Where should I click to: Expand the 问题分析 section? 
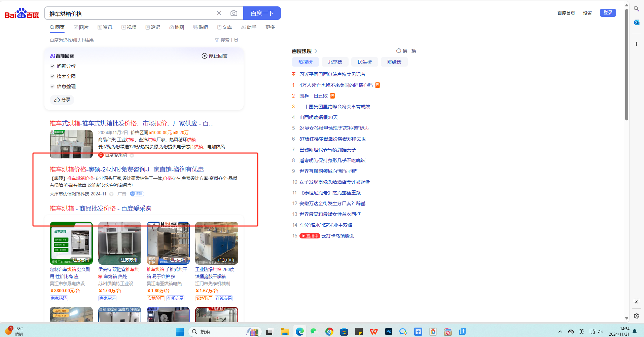(x=52, y=66)
